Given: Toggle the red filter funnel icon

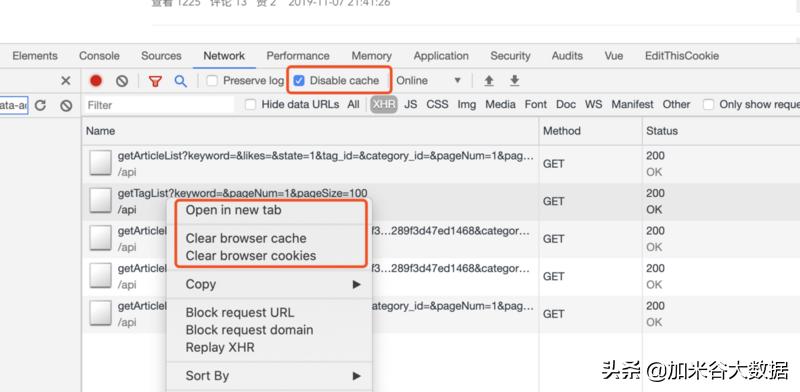Looking at the screenshot, I should (155, 81).
